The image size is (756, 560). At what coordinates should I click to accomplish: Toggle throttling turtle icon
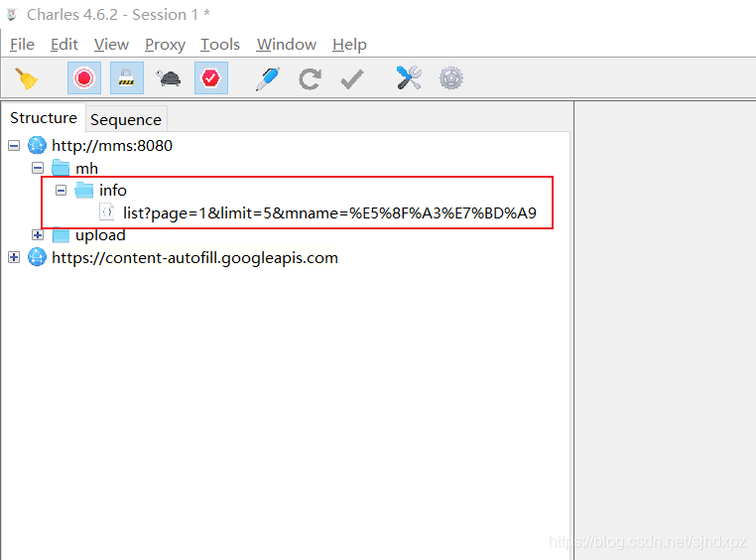pyautogui.click(x=169, y=78)
